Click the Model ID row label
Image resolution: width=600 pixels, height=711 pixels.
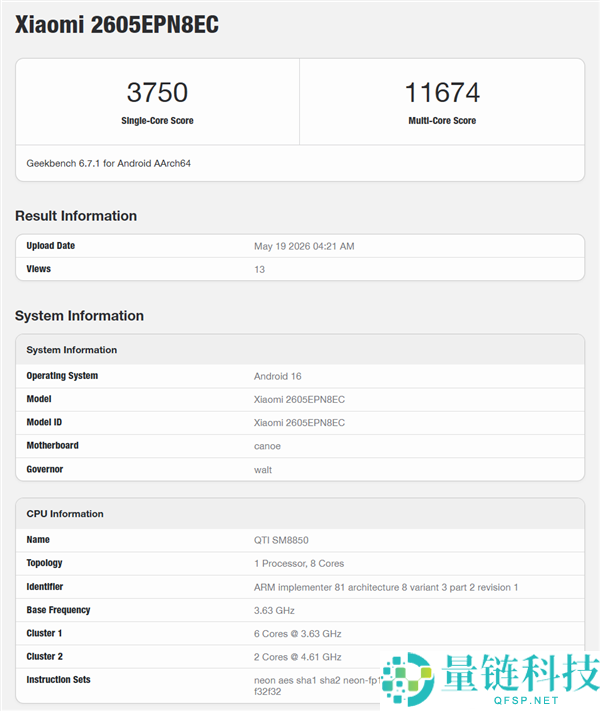(x=44, y=422)
